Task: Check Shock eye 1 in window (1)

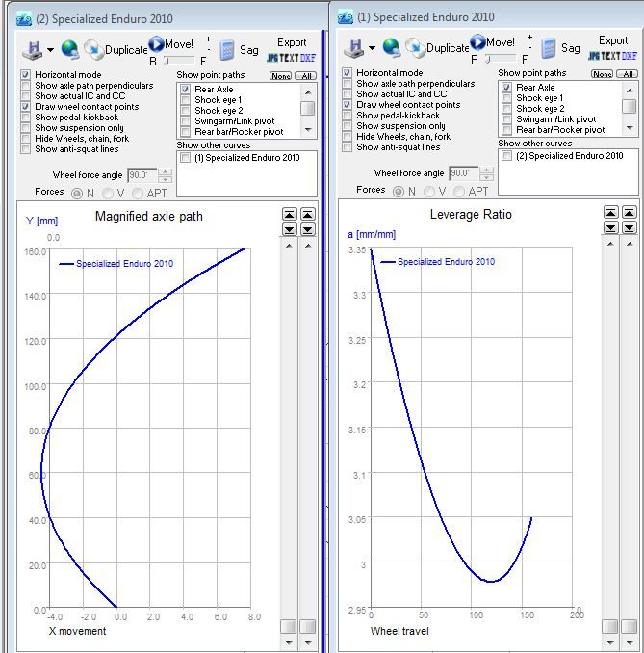Action: 506,98
